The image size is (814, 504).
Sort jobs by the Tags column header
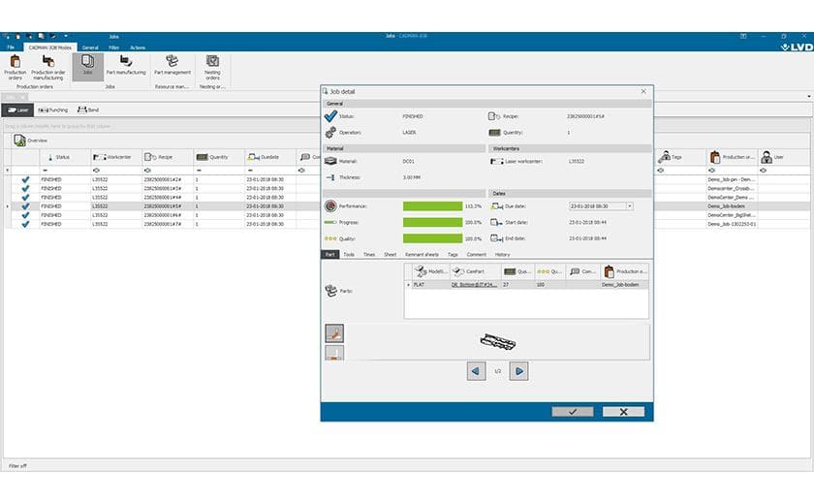click(x=680, y=157)
